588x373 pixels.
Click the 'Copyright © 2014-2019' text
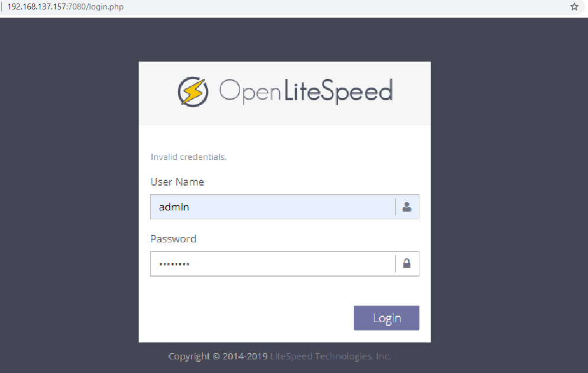pyautogui.click(x=218, y=356)
